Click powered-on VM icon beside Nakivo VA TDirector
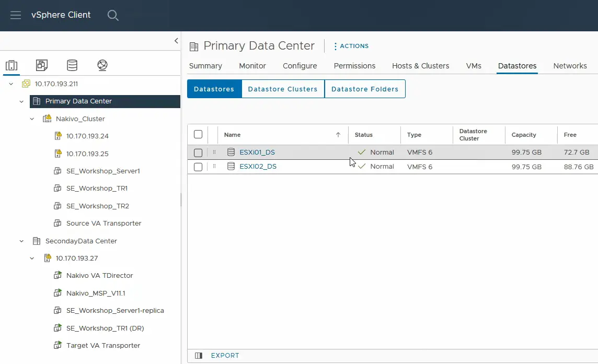This screenshot has width=598, height=364. (57, 275)
